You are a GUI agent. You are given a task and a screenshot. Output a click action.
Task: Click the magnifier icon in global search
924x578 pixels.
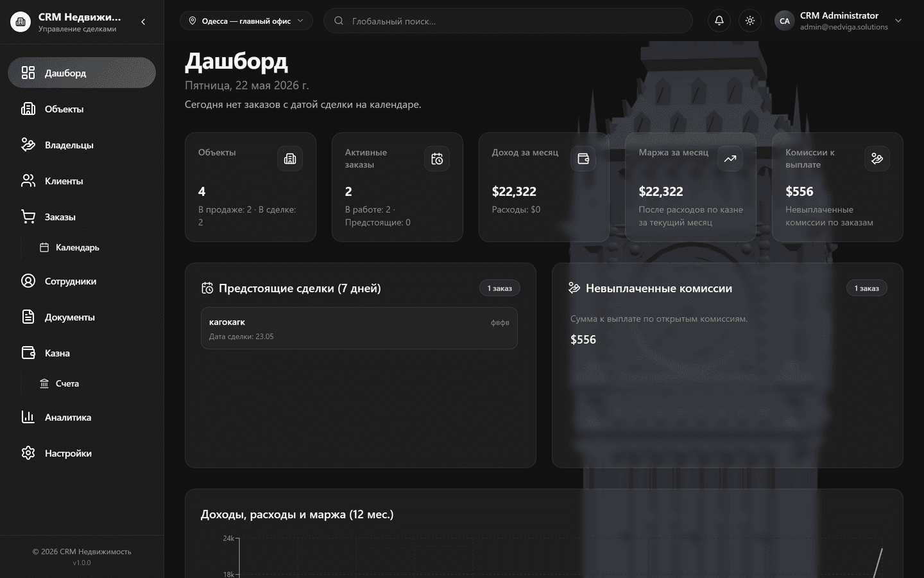pyautogui.click(x=339, y=21)
